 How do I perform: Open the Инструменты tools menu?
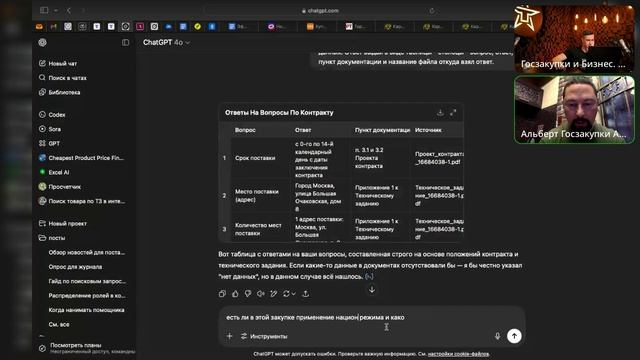coord(264,336)
